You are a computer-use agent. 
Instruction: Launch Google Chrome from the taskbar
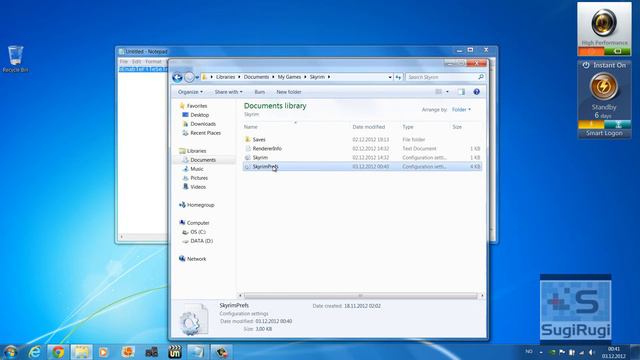click(x=58, y=352)
